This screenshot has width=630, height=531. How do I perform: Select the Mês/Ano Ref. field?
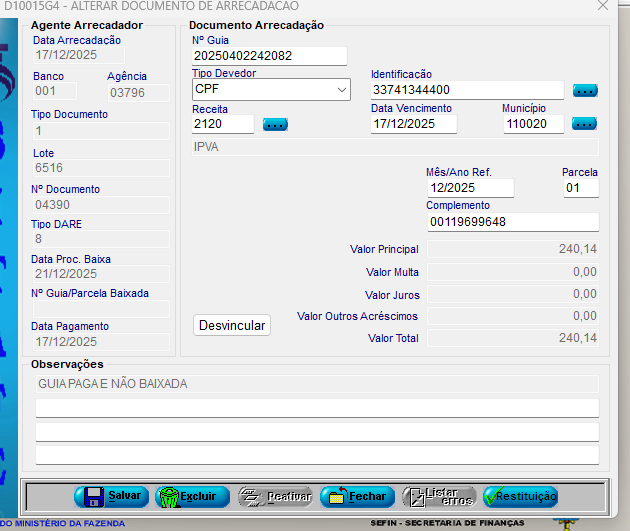pyautogui.click(x=469, y=188)
